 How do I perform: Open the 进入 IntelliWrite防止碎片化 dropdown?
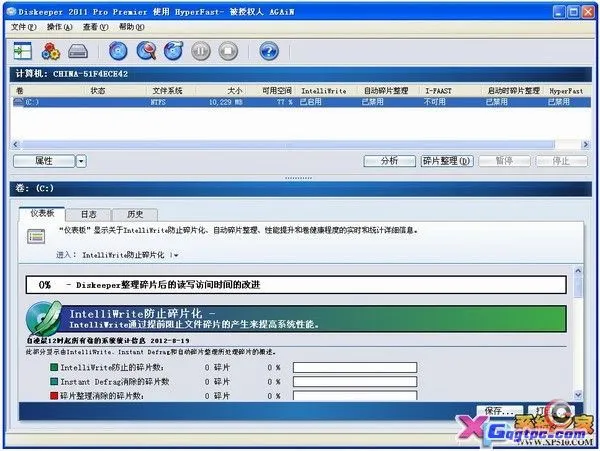(x=130, y=255)
